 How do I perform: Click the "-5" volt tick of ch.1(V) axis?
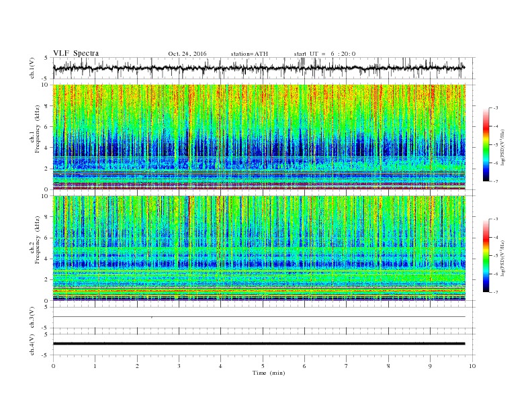click(x=46, y=79)
